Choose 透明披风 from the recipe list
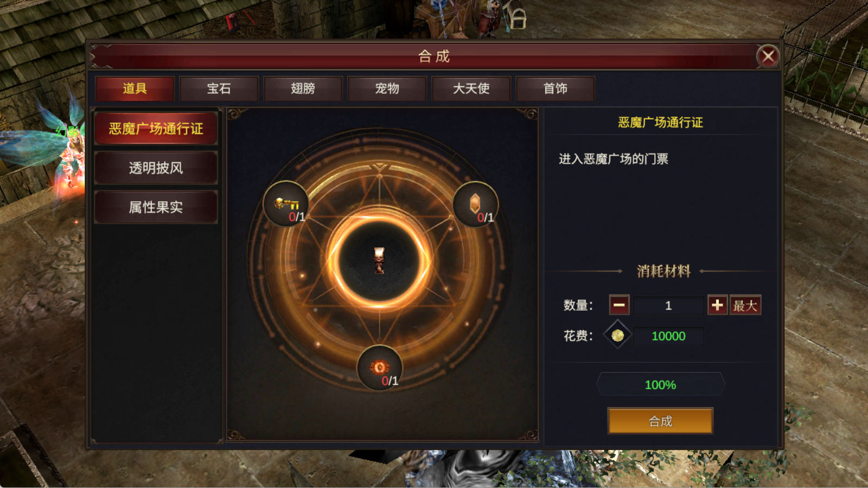Viewport: 868px width, 488px height. pyautogui.click(x=156, y=168)
